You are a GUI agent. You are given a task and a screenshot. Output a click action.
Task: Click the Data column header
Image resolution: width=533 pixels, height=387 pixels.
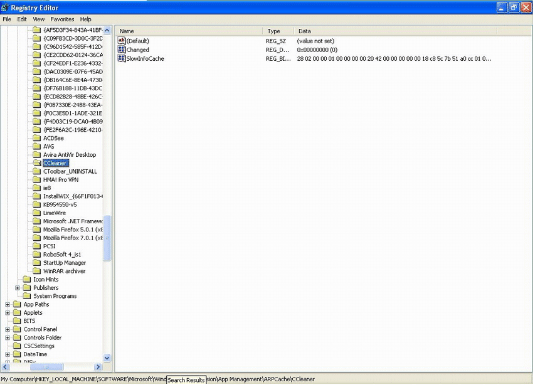(x=395, y=31)
